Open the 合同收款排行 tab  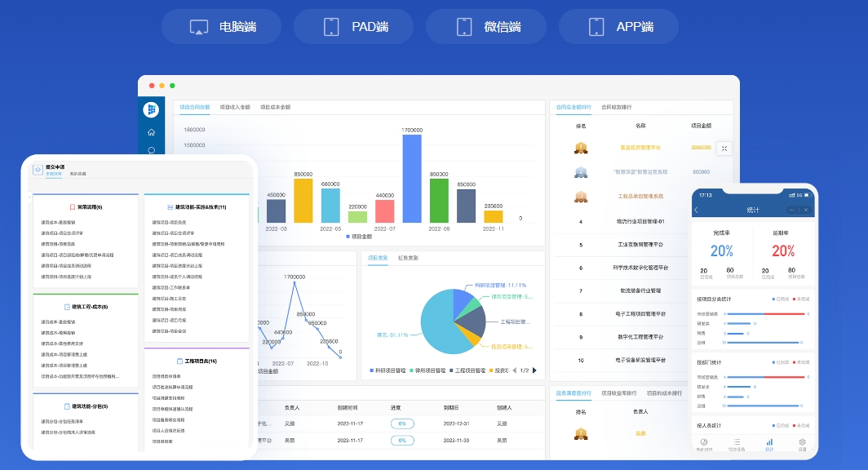(x=616, y=107)
